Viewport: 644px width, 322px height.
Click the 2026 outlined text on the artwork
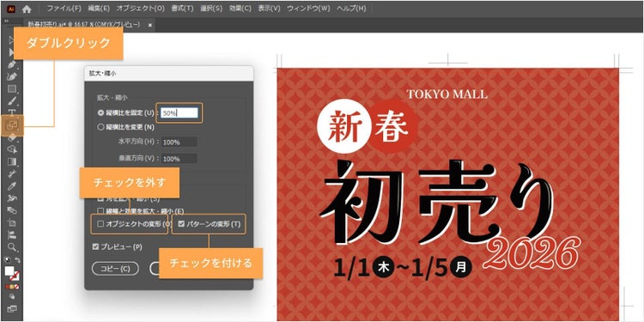(533, 252)
